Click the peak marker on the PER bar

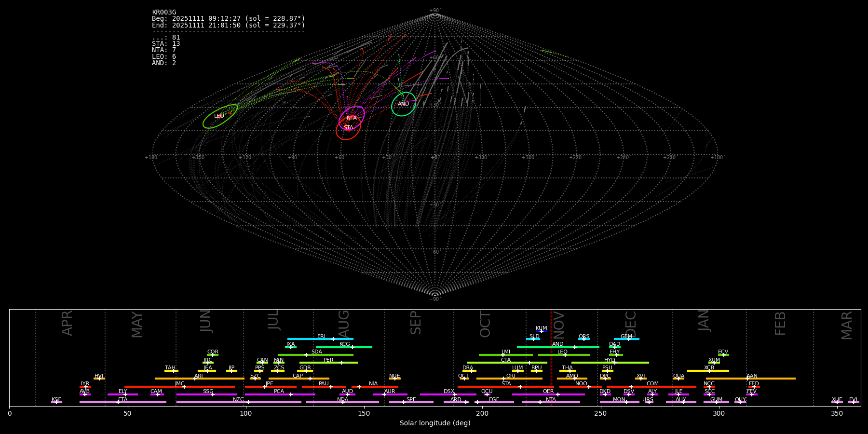point(341,363)
